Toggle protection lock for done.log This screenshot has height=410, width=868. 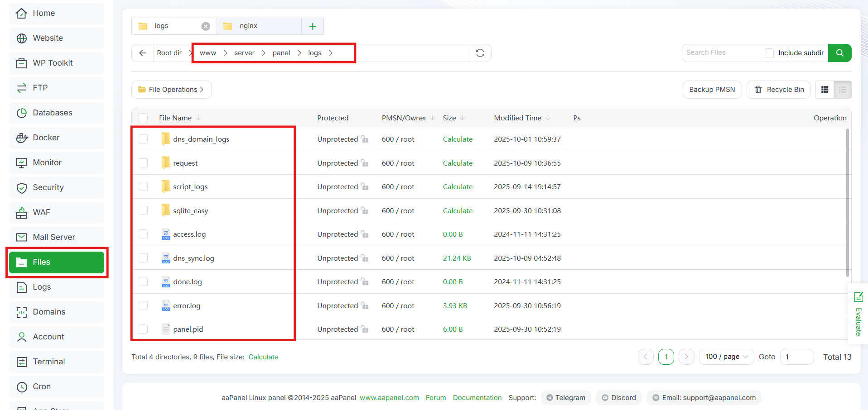click(x=365, y=281)
